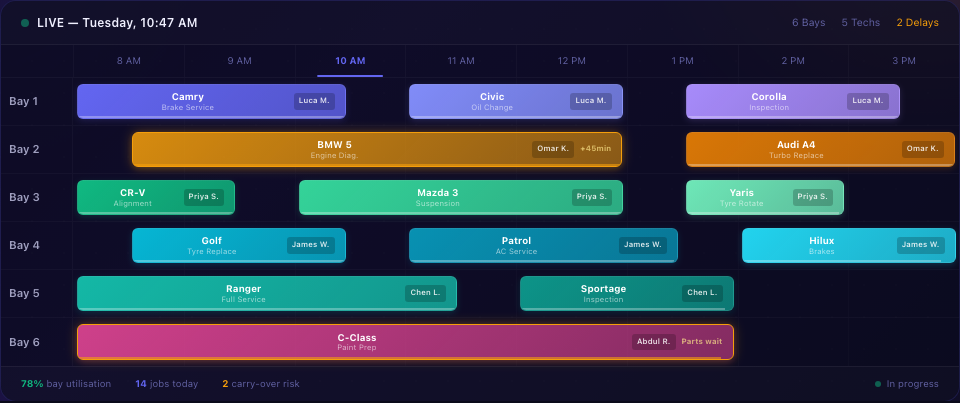The image size is (960, 403).
Task: Click Priya S. badge on the Yaris job
Action: [813, 197]
